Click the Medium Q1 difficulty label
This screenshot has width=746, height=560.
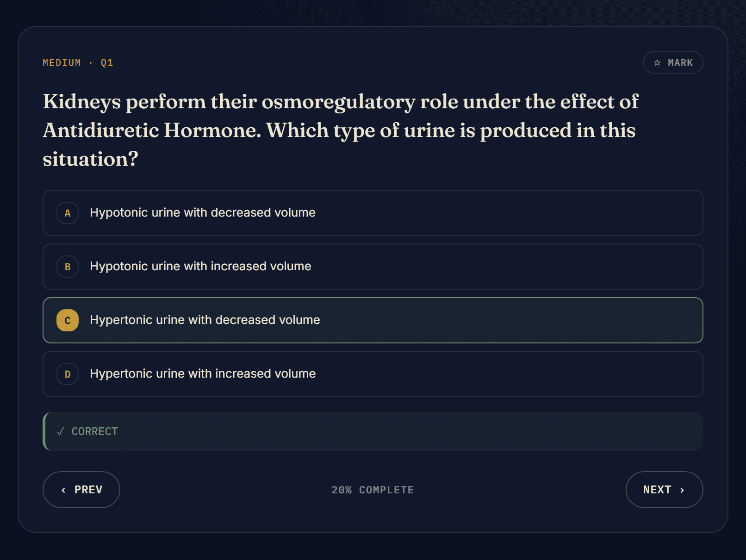(x=78, y=62)
